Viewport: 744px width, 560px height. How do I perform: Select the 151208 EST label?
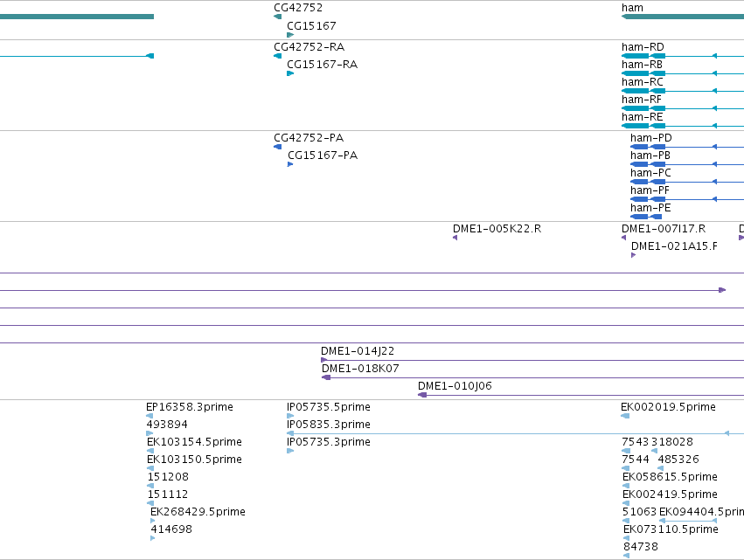tap(168, 478)
